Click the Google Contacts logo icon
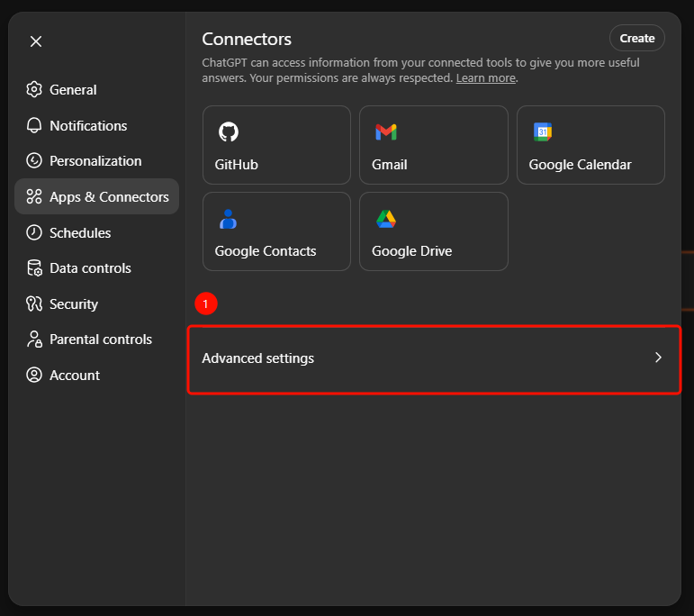Image resolution: width=694 pixels, height=616 pixels. (228, 219)
